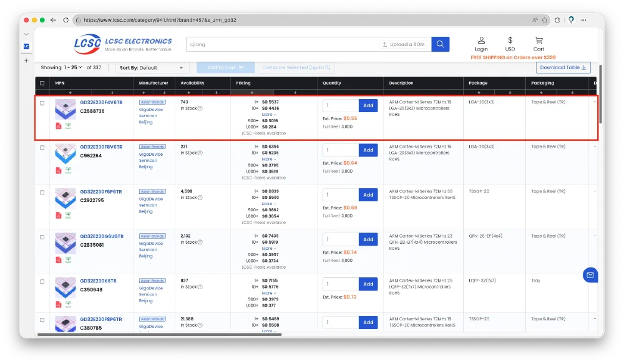Screen dimensions: 624x364
Task: Click the browser back arrow
Action: click(54, 20)
